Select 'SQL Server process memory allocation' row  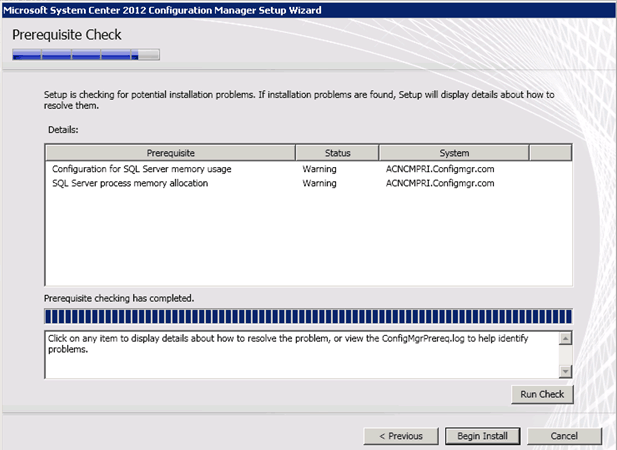coord(308,183)
